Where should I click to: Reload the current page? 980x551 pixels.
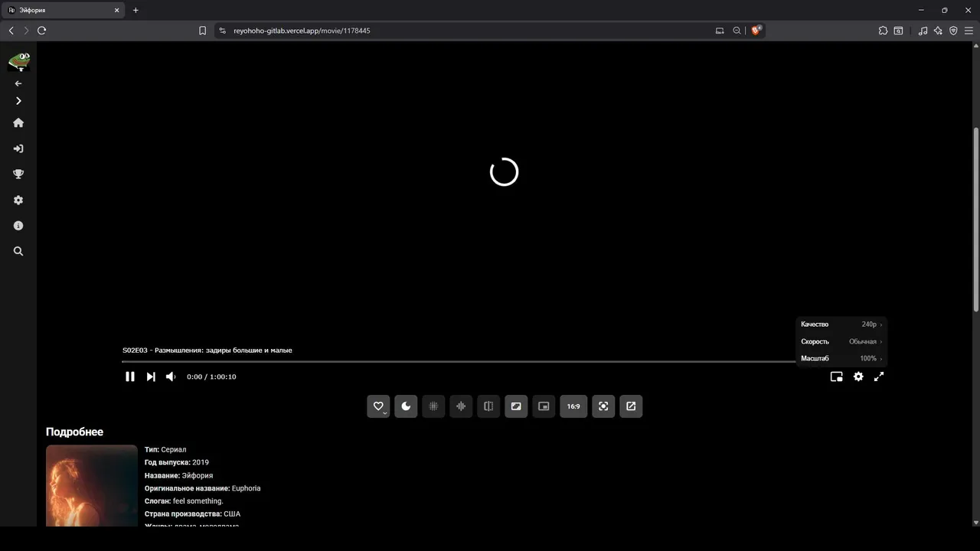pos(41,31)
